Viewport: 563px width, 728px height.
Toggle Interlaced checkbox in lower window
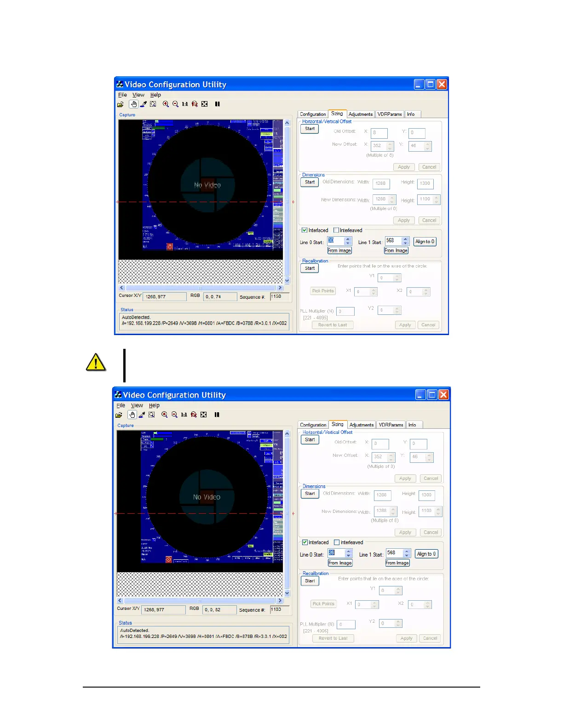tap(304, 542)
